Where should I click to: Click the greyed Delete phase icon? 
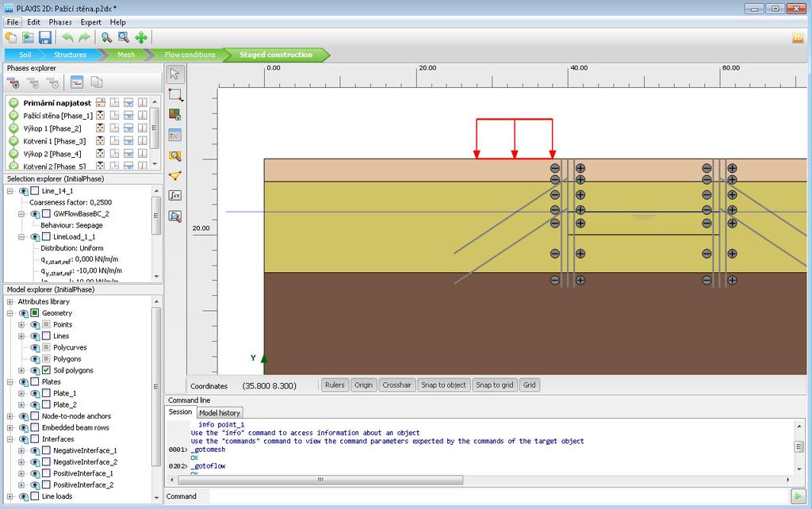52,82
